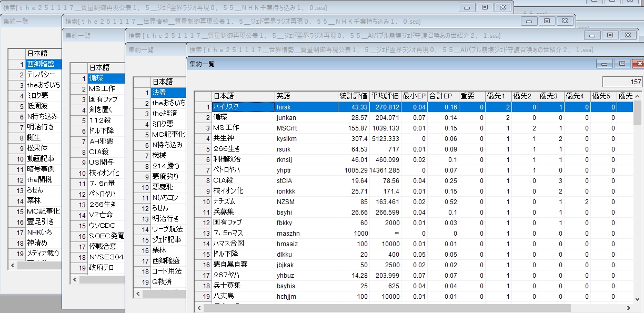Select the yhptr cell in 英語 column
Image resolution: width=644 pixels, height=313 pixels.
point(306,170)
